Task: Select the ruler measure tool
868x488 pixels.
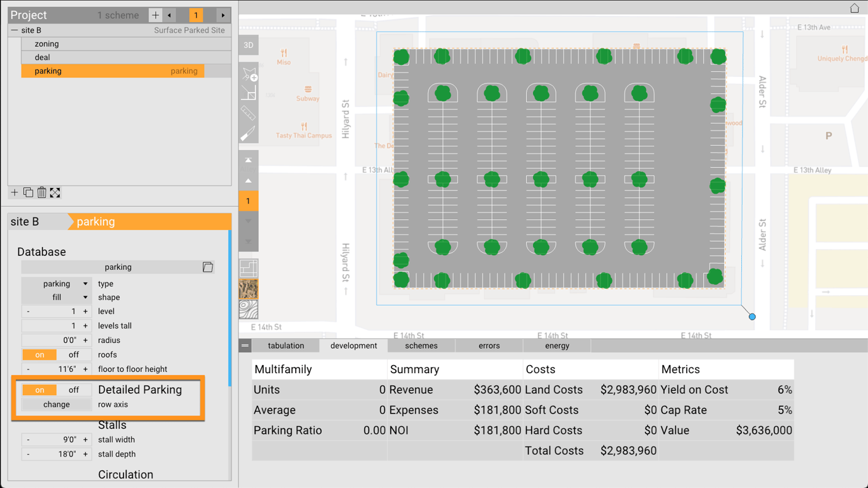Action: pyautogui.click(x=249, y=113)
